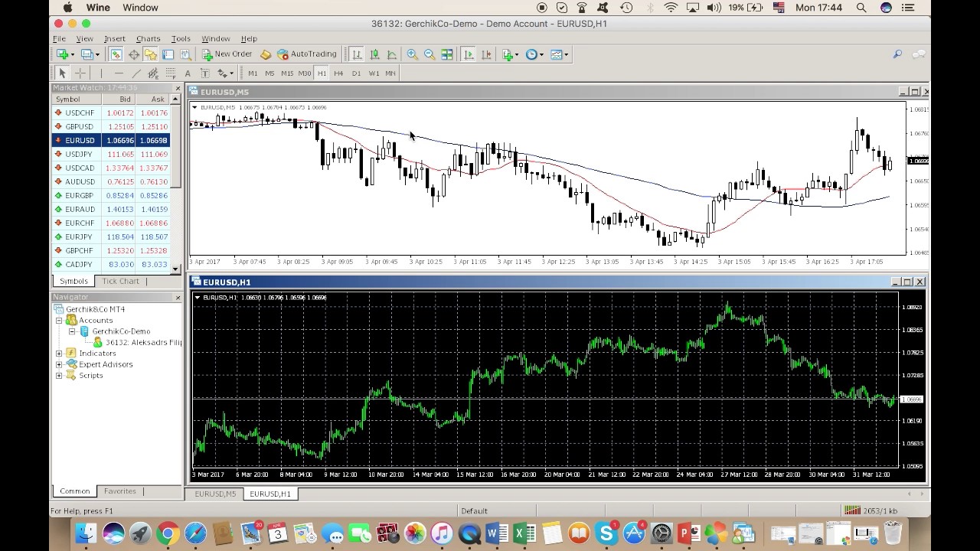Viewport: 980px width, 551px height.
Task: Expand the Indicators tree node
Action: 59,354
